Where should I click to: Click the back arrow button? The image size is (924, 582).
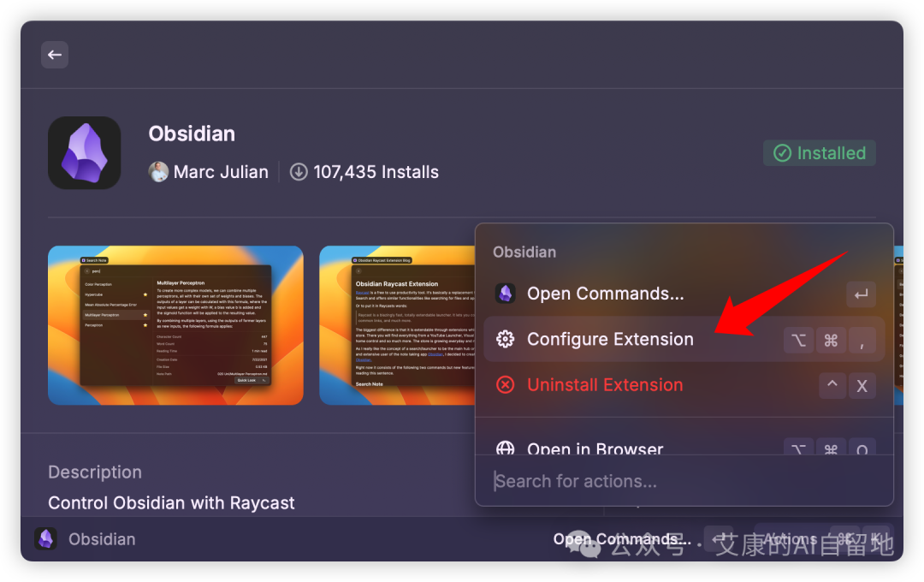pos(55,55)
